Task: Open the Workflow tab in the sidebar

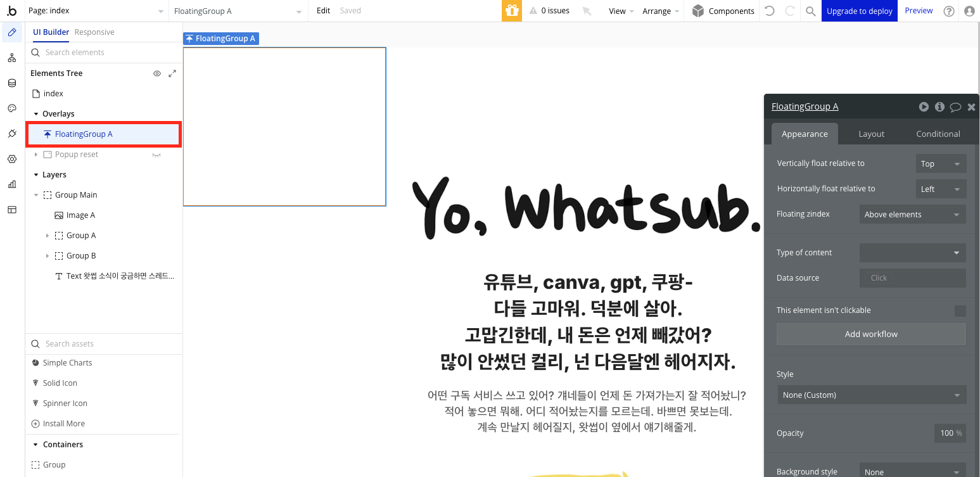Action: tap(12, 58)
